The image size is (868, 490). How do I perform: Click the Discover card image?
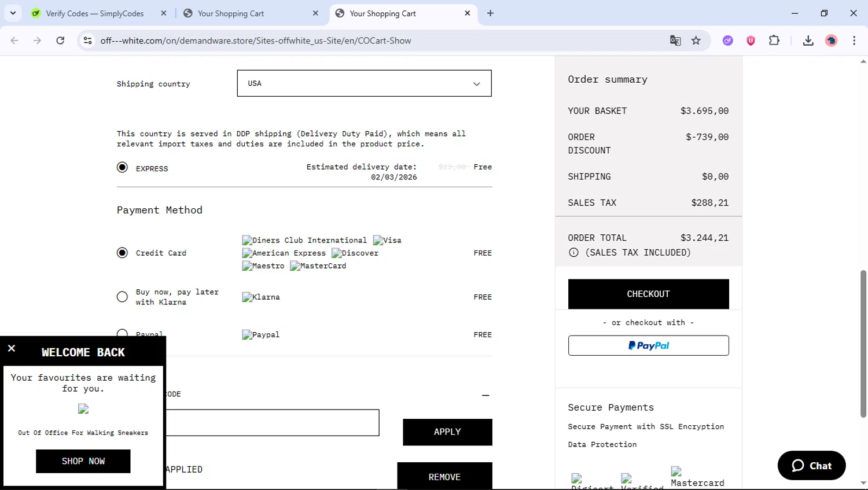click(x=355, y=253)
